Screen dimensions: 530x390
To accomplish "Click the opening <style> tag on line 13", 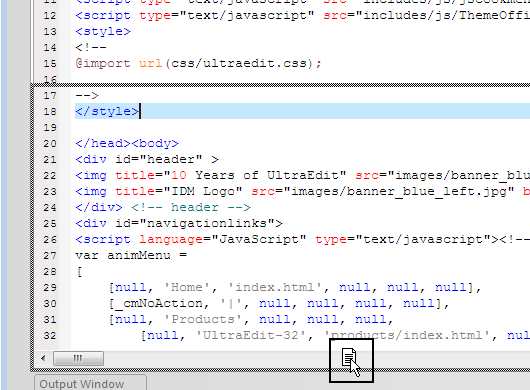I will pos(103,31).
